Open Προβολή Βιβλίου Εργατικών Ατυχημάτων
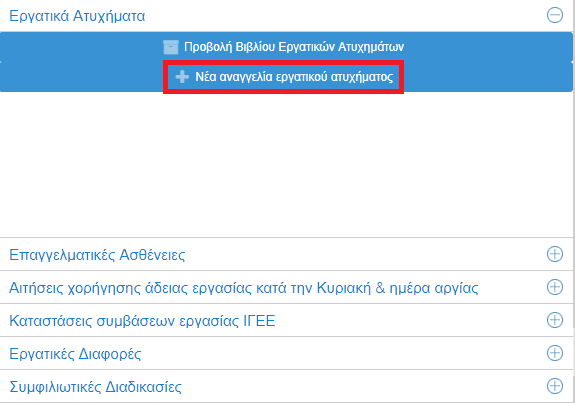The image size is (575, 403). click(294, 47)
